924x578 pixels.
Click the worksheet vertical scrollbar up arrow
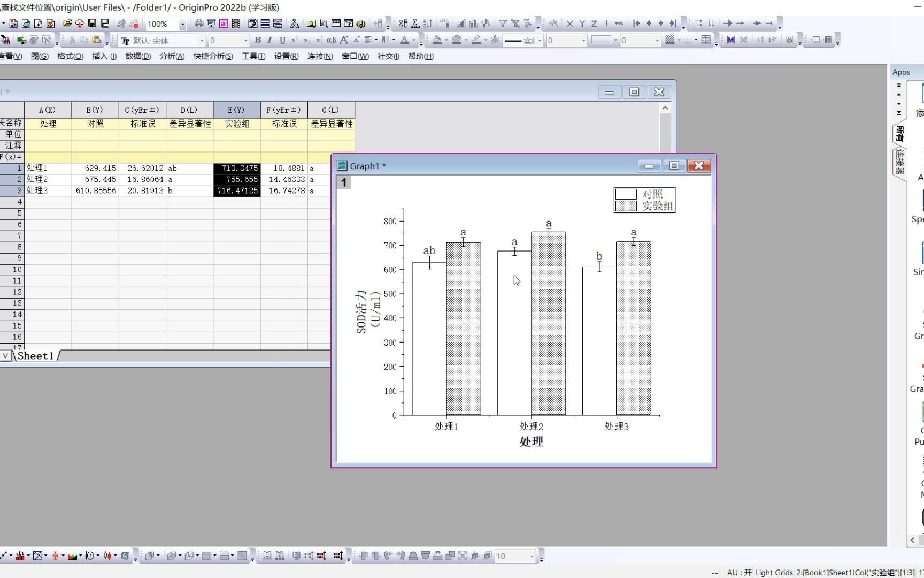(x=665, y=108)
